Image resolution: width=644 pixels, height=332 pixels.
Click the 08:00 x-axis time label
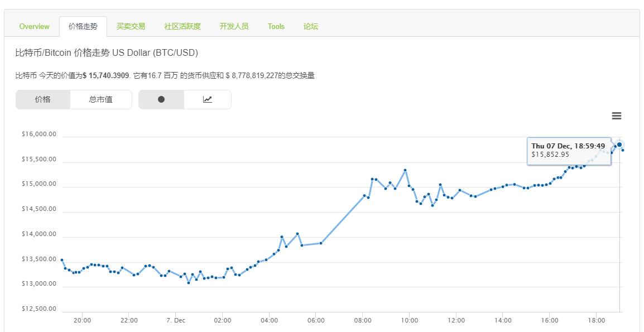point(363,320)
